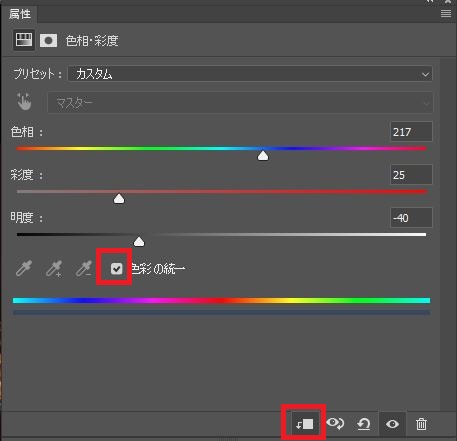
Task: Uncheck the 色彩の統一 checkbox
Action: pos(117,268)
